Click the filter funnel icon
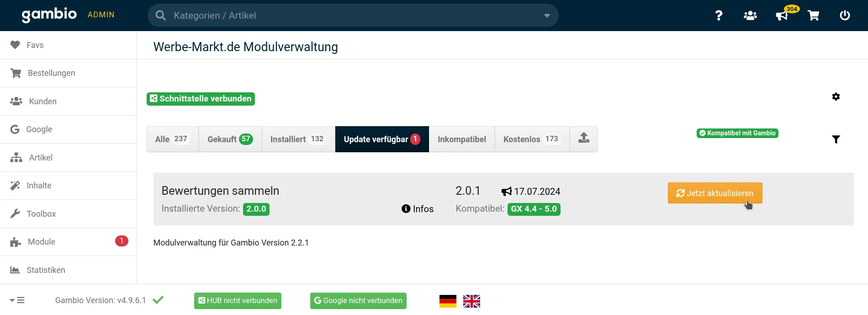The image size is (868, 315). 836,139
